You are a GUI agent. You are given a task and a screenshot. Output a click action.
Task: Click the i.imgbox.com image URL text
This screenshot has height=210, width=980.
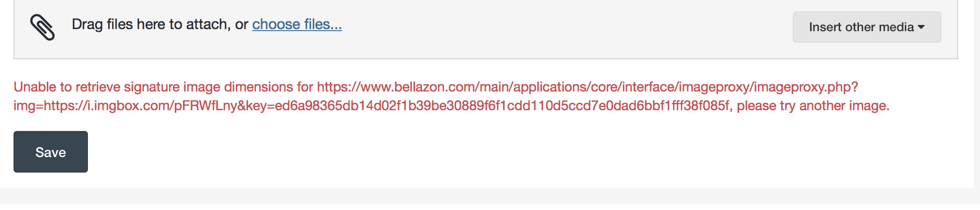[x=140, y=106]
